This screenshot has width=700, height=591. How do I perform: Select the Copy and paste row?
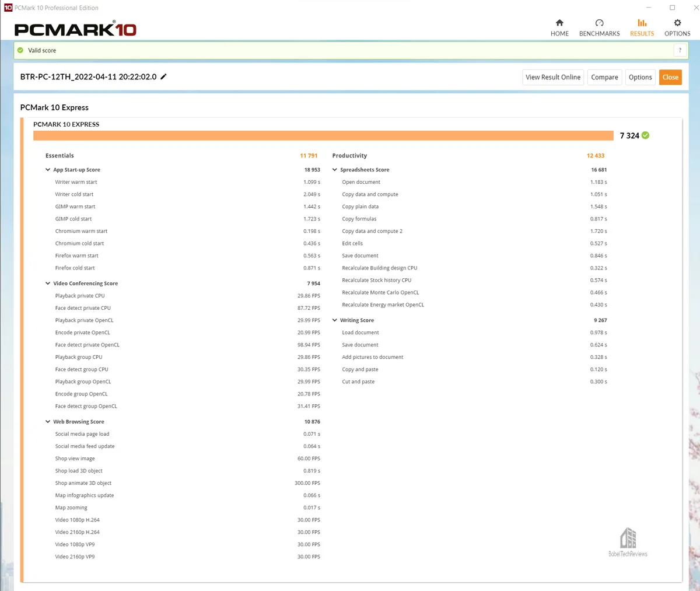point(474,369)
